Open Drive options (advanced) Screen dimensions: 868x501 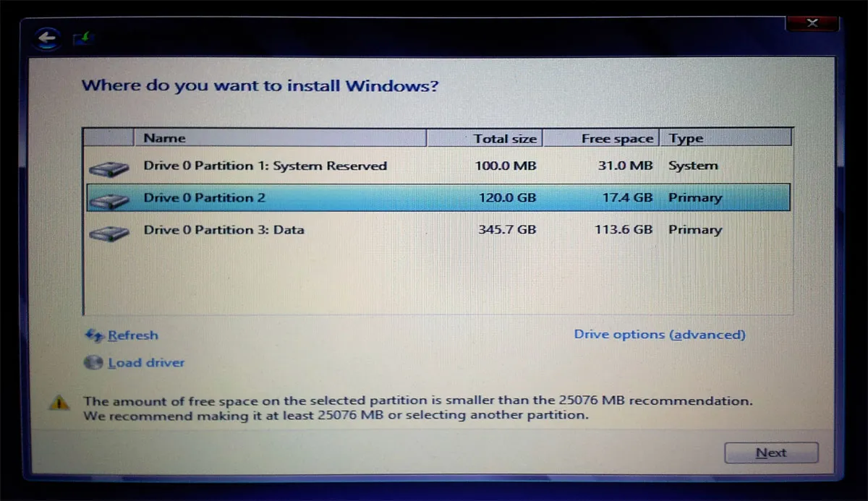click(x=659, y=335)
